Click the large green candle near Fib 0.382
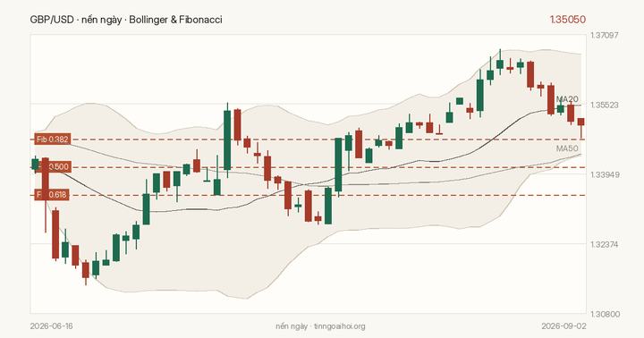 pos(338,165)
